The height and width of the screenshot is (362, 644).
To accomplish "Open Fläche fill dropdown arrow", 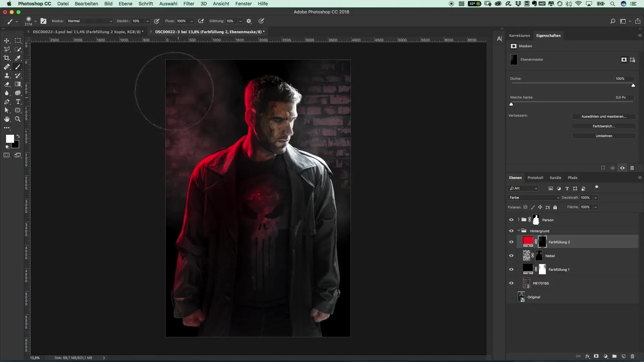I will tap(596, 207).
